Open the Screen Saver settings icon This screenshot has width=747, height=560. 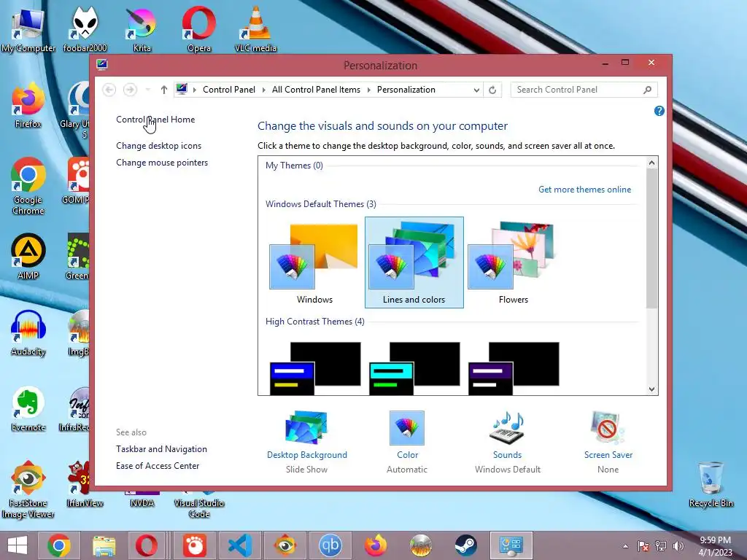[608, 427]
